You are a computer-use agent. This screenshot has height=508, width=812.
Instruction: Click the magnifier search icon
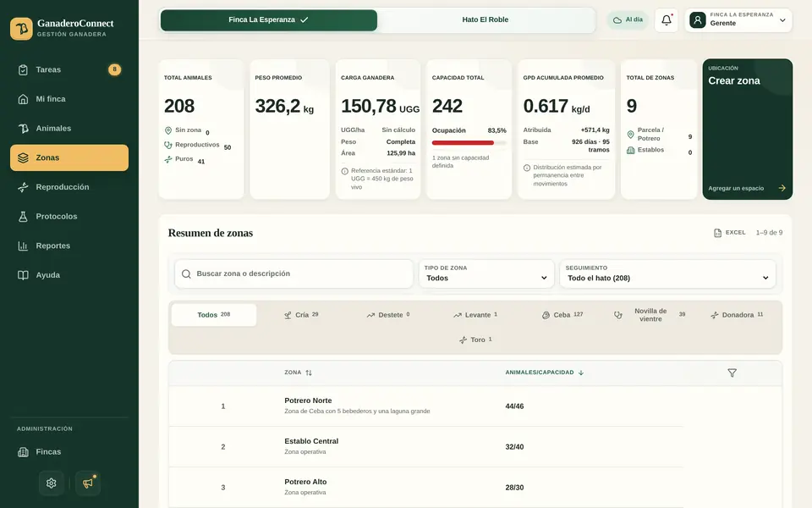pos(186,273)
